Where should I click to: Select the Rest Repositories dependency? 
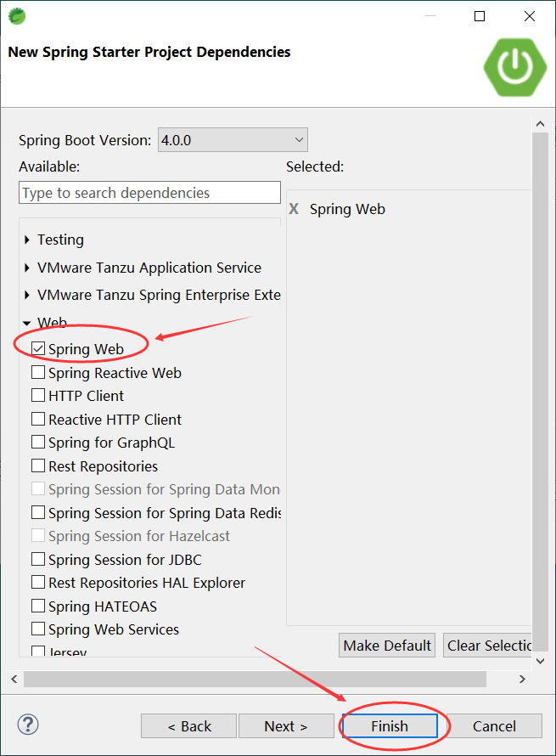click(x=37, y=465)
